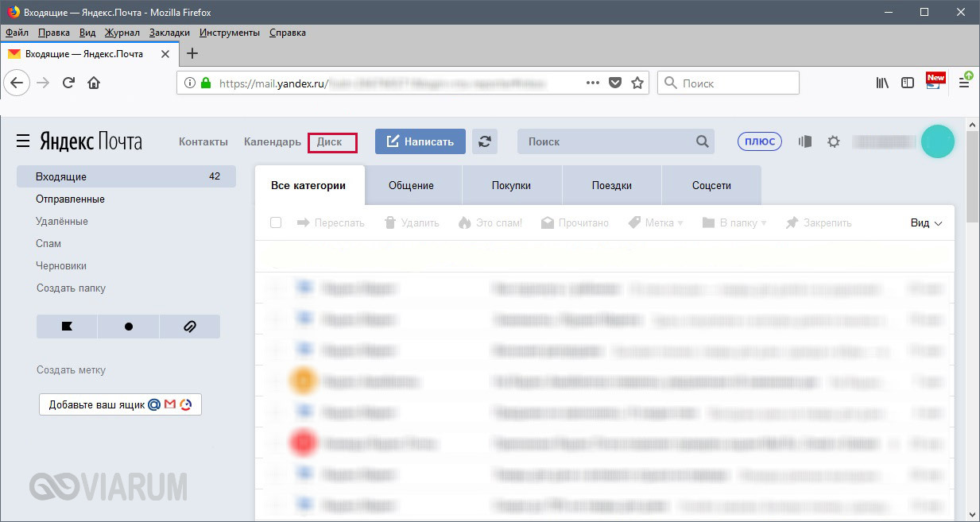Open the Календарь link
This screenshot has width=980, height=522.
tap(273, 141)
